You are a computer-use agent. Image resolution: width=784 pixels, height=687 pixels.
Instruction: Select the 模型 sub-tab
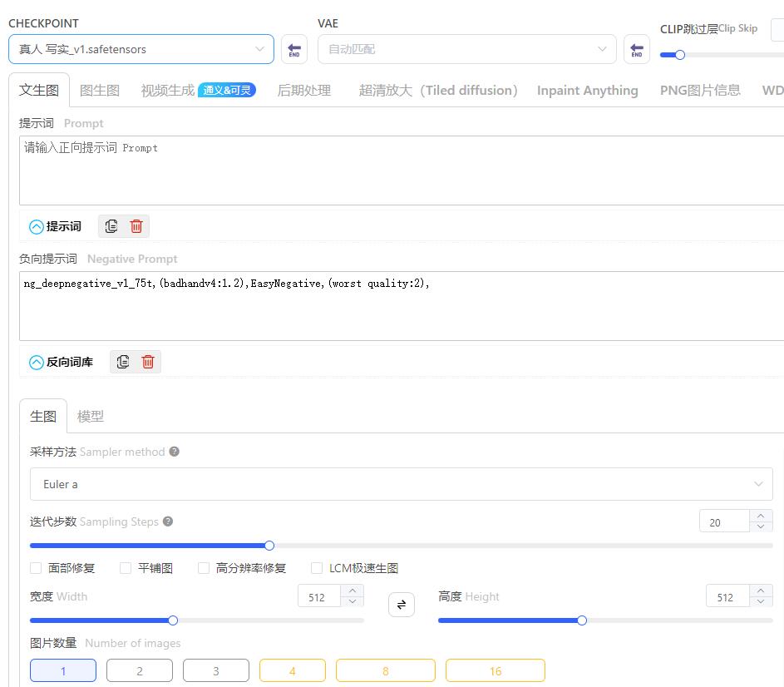(91, 416)
